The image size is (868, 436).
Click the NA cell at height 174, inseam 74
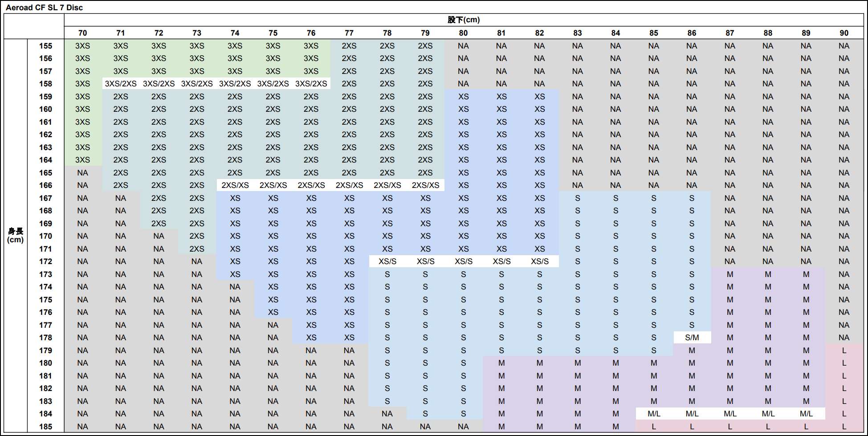(235, 287)
